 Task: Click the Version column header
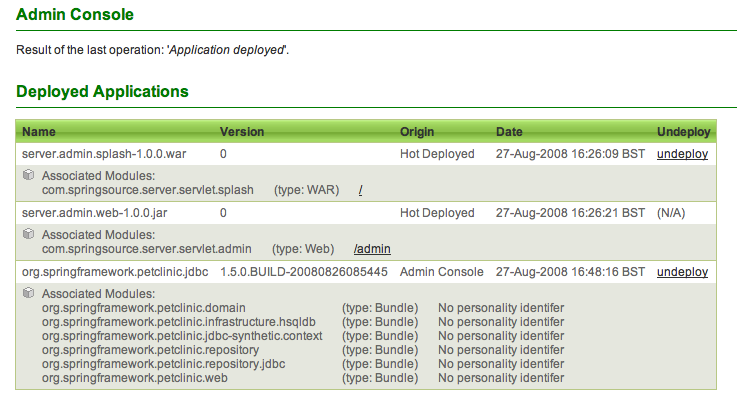[242, 132]
